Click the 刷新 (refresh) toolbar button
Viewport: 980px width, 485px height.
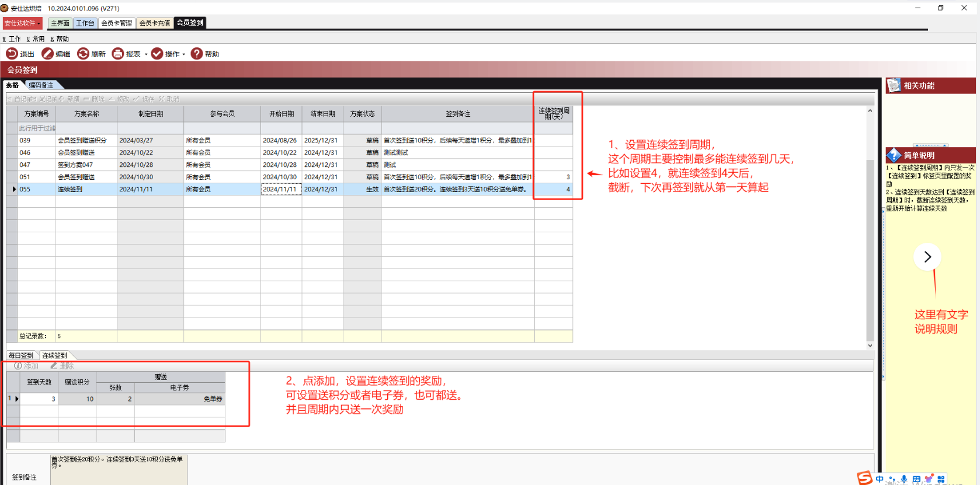(x=91, y=54)
